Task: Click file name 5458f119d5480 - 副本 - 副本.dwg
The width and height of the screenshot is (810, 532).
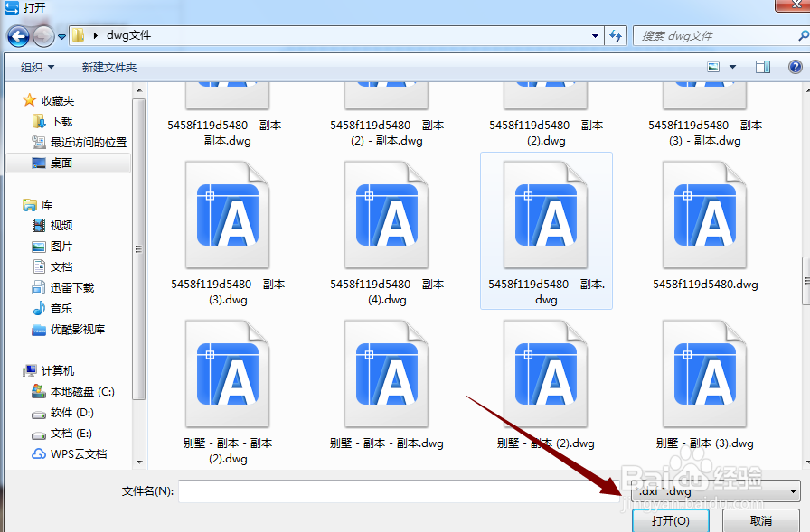Action: tap(228, 133)
